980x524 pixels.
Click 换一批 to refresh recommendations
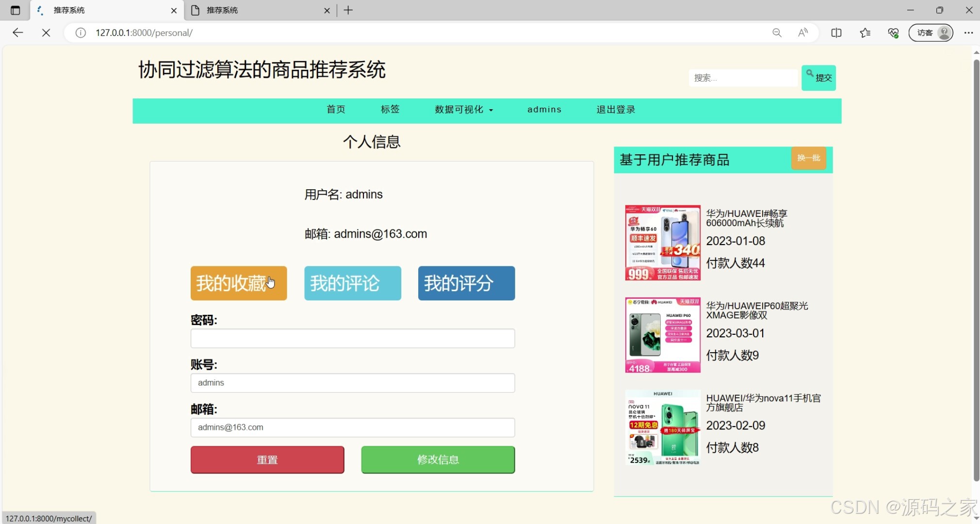[x=808, y=158]
